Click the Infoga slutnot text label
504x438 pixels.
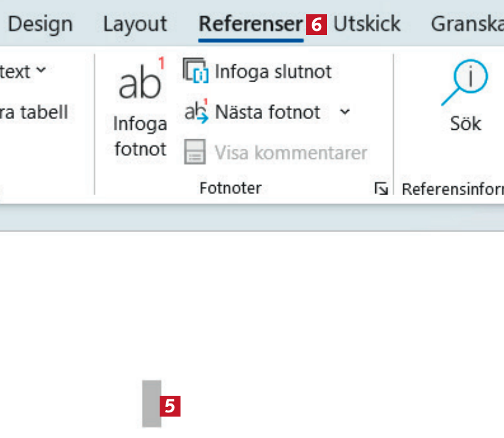tap(273, 72)
